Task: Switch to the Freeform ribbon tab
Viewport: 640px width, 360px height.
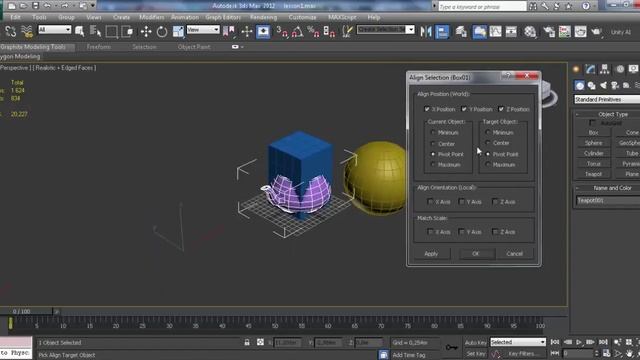Action: point(99,47)
